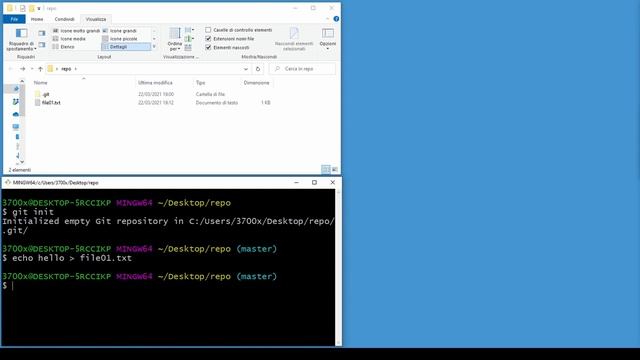Image resolution: width=640 pixels, height=360 pixels.
Task: Click the file01.txt document icon
Action: click(38, 103)
